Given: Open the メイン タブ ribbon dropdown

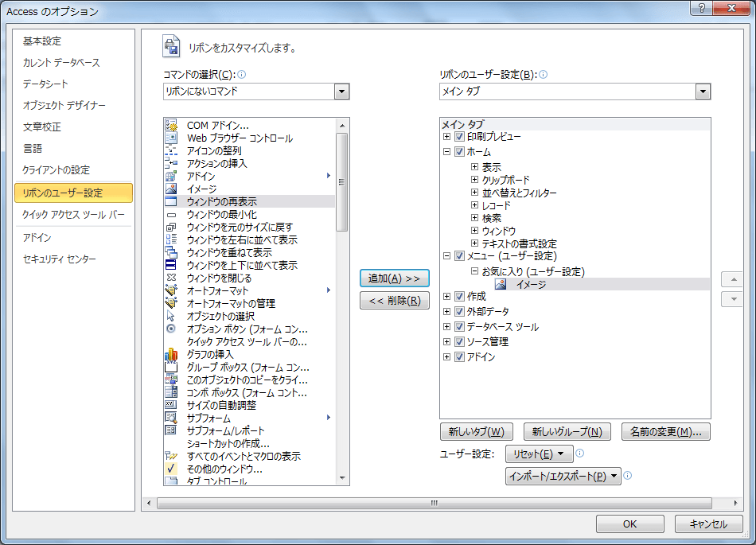Looking at the screenshot, I should pyautogui.click(x=703, y=91).
